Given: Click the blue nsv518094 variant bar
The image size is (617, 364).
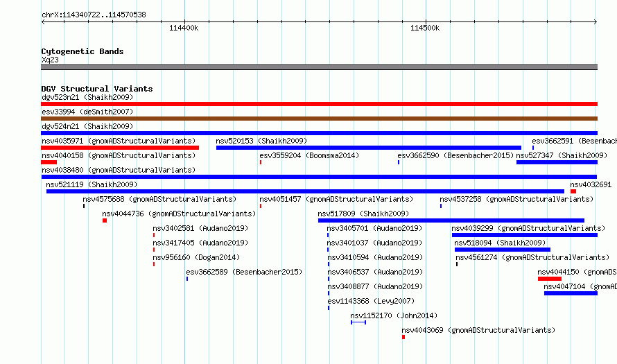Looking at the screenshot, I should pos(503,250).
